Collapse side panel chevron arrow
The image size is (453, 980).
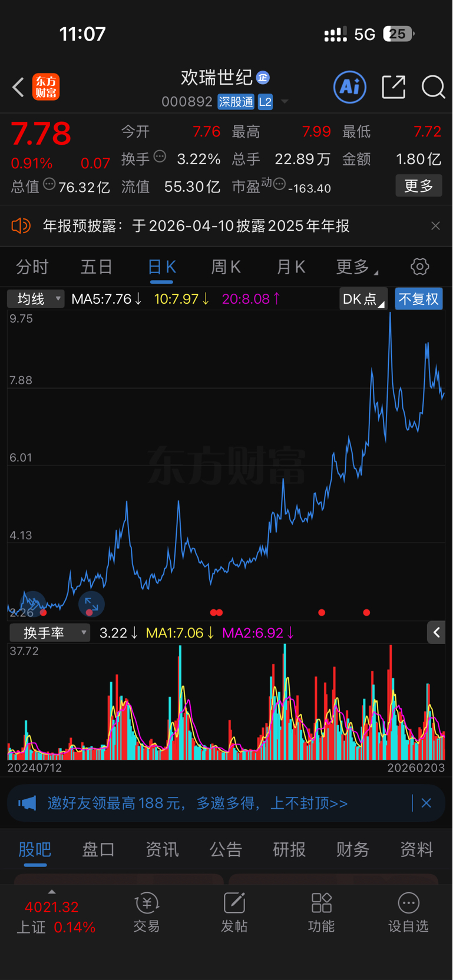coord(437,633)
